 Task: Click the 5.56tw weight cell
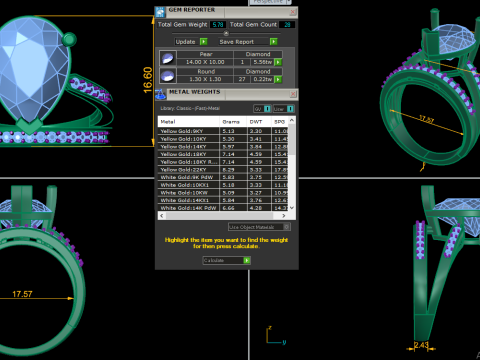[262, 62]
